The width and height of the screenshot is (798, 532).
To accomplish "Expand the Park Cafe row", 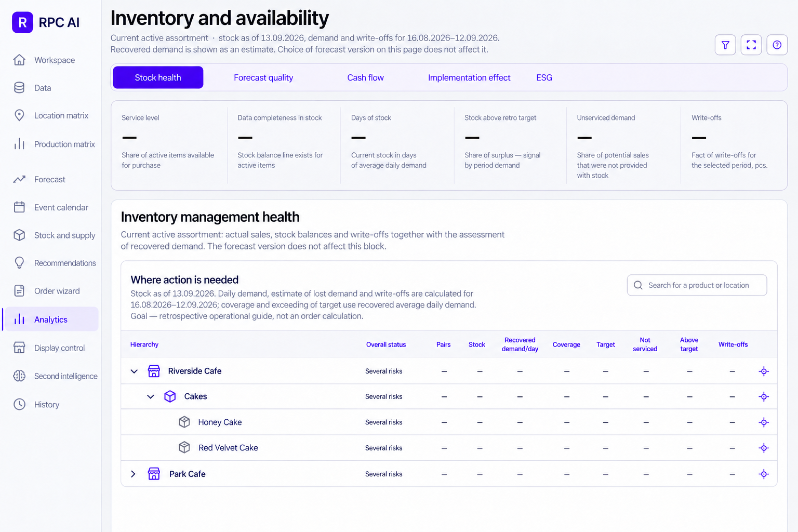I will click(133, 474).
